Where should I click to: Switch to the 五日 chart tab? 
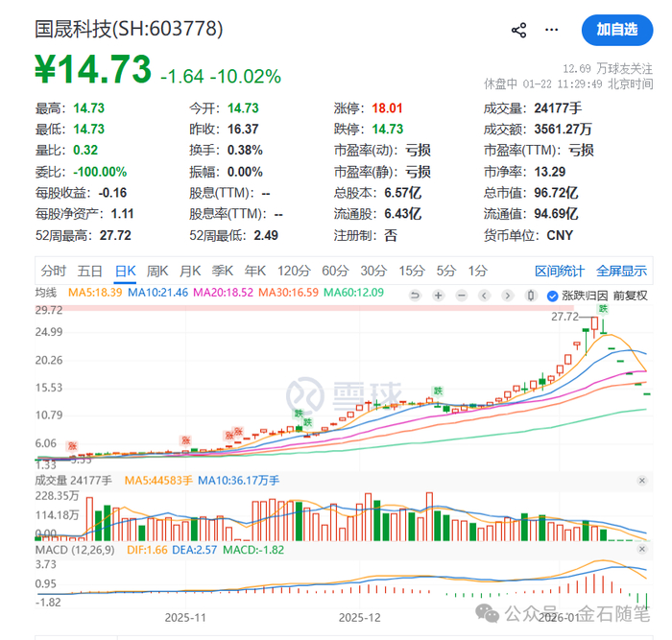(x=89, y=271)
